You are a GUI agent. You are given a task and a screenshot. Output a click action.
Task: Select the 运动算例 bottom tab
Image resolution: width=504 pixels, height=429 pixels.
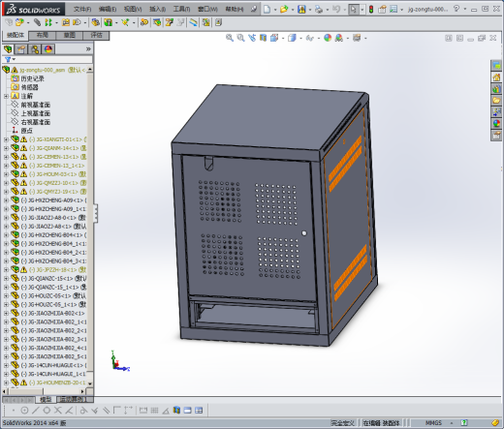(x=72, y=399)
